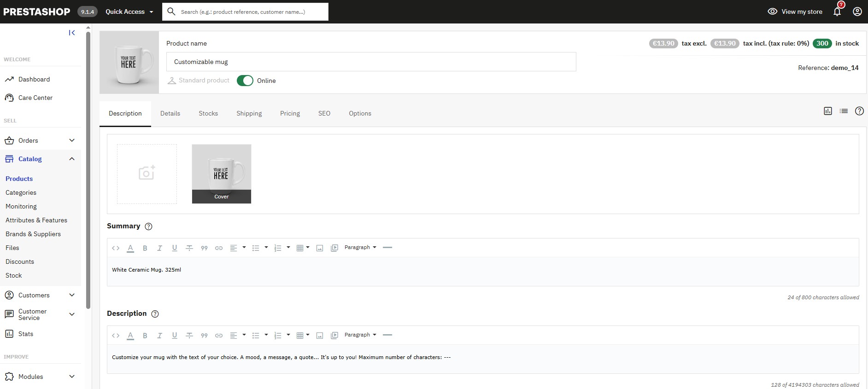Viewport: 868px width, 389px height.
Task: Apply italic in Summary editor
Action: (159, 248)
